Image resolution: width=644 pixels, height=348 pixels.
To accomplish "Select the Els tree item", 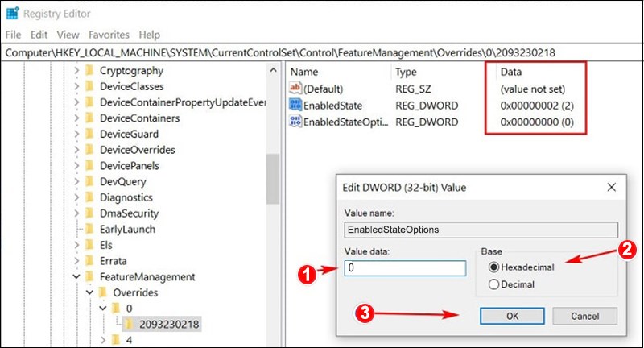I will [106, 245].
